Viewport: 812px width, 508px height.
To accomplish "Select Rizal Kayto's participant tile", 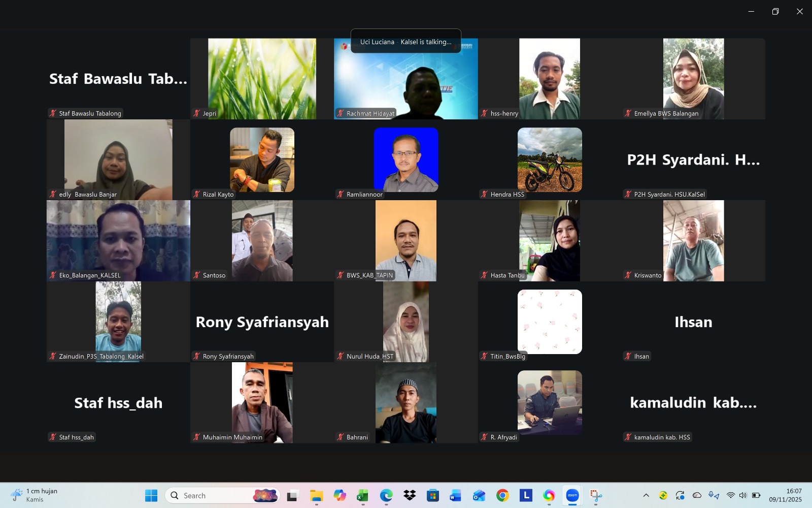I will 262,160.
